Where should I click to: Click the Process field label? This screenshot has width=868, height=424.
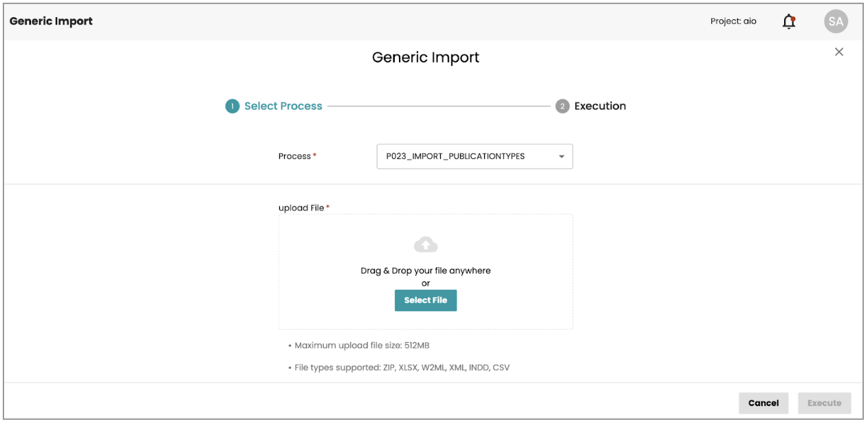click(295, 156)
